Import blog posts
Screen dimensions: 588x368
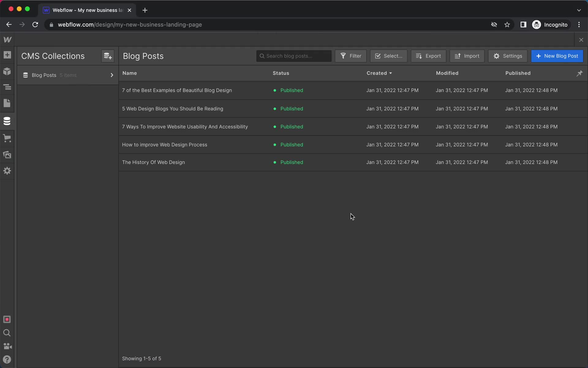pyautogui.click(x=467, y=56)
